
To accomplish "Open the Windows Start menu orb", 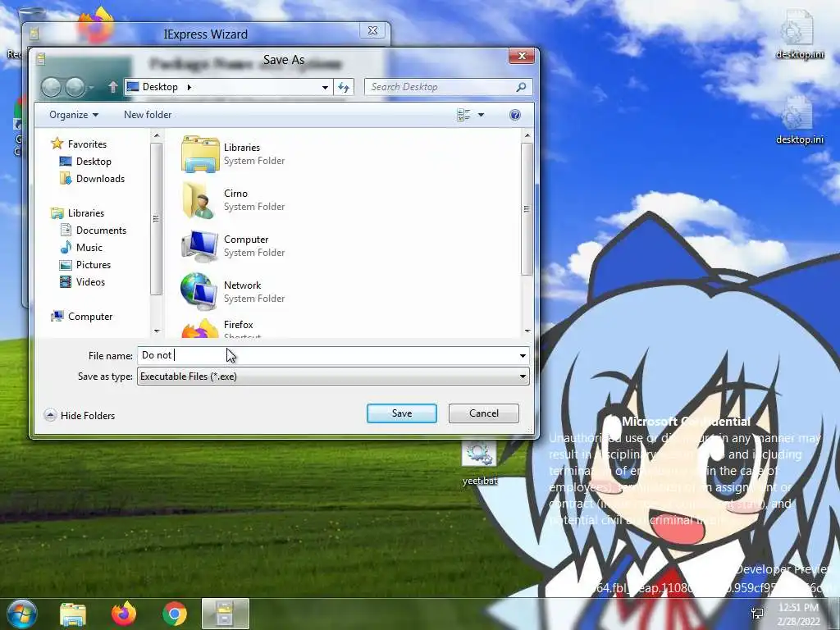I will [22, 614].
